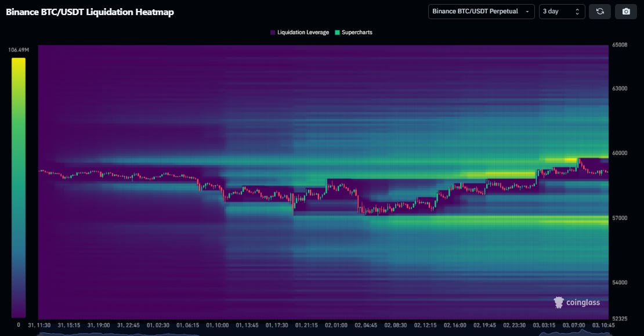Click the 03, 10:45 time axis label

pyautogui.click(x=603, y=326)
